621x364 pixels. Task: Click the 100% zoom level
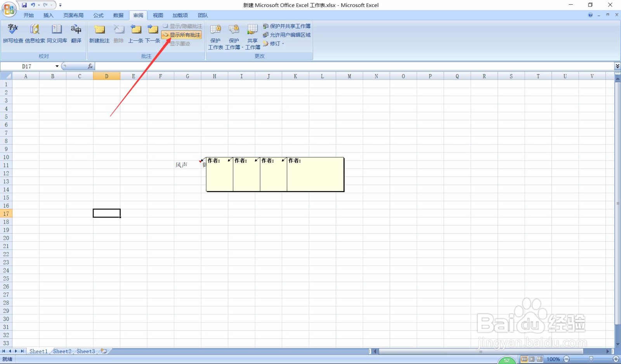pos(553,359)
